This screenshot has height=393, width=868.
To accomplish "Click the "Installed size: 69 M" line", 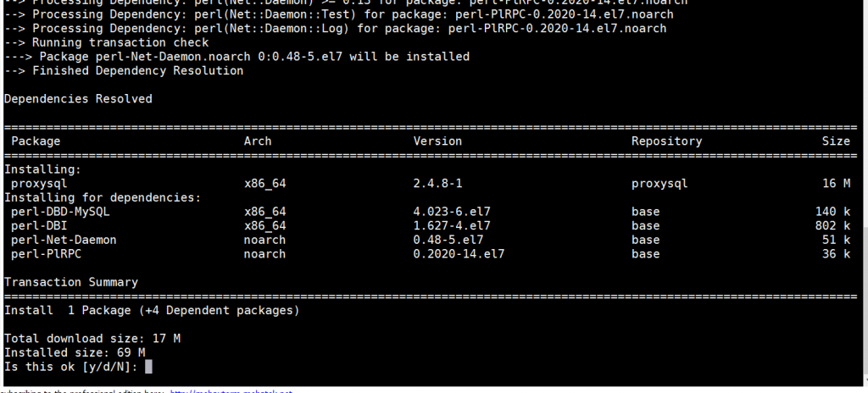I will [x=75, y=352].
